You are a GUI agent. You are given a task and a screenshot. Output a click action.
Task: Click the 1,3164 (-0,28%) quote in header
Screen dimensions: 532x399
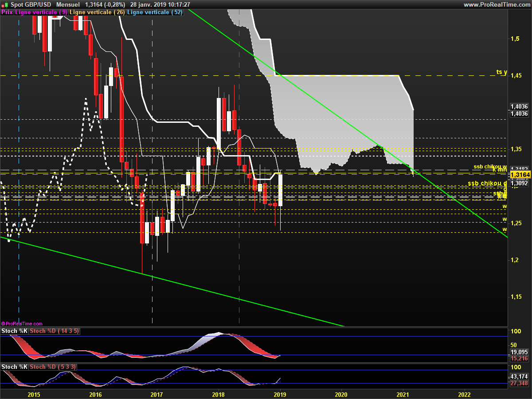click(105, 4)
